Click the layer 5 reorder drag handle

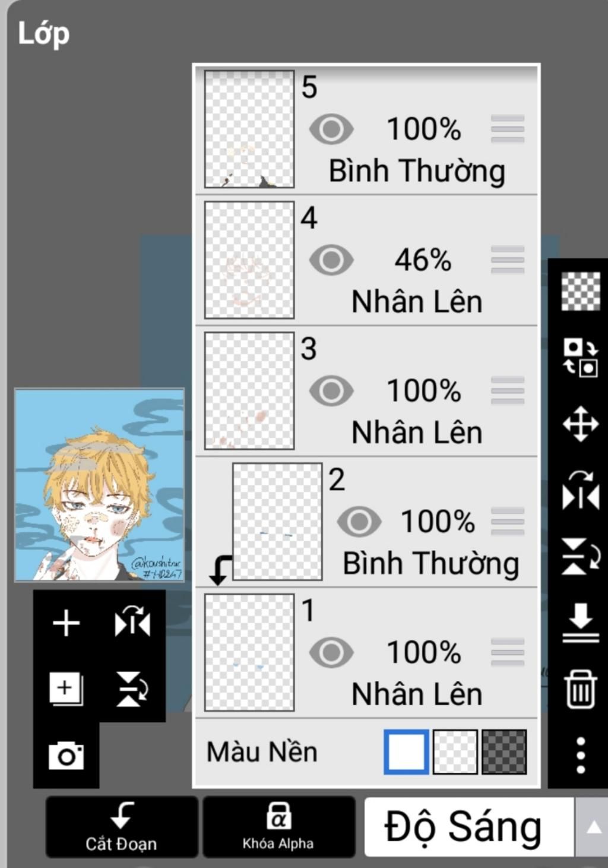click(x=508, y=130)
